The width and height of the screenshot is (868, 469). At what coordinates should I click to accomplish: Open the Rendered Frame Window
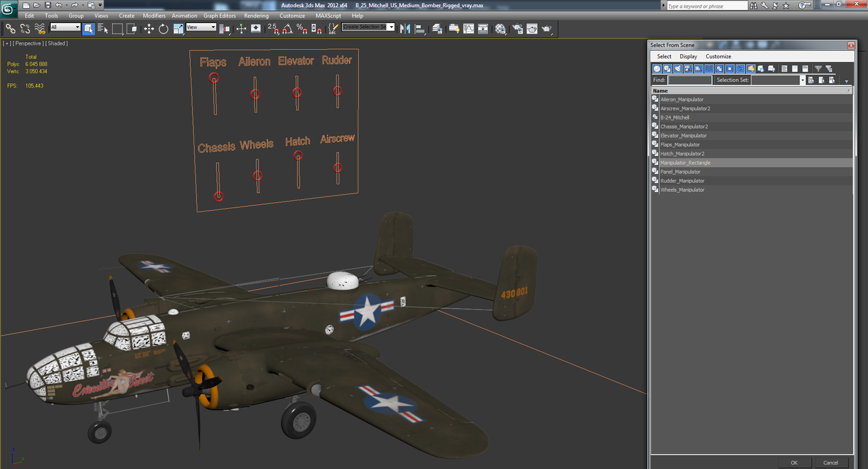532,29
